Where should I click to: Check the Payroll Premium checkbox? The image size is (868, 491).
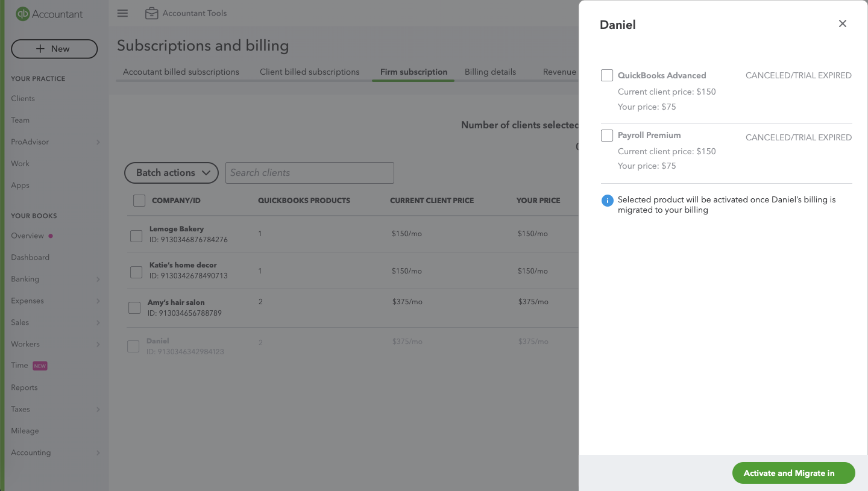pos(607,136)
